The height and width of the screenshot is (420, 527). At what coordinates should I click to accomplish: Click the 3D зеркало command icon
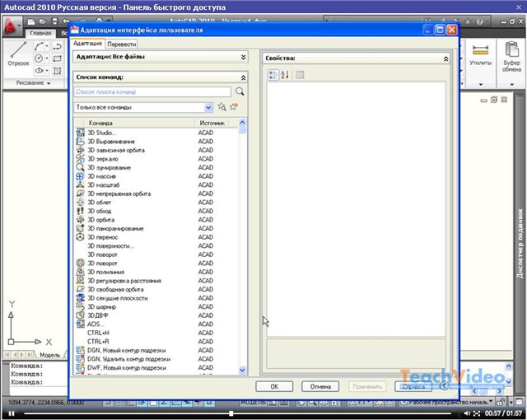(x=80, y=159)
